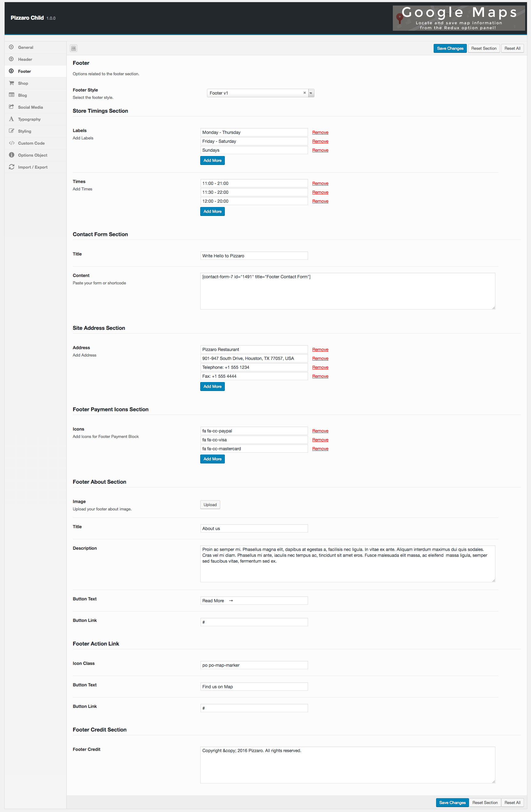
Task: Add More under Site Address
Action: click(x=212, y=386)
